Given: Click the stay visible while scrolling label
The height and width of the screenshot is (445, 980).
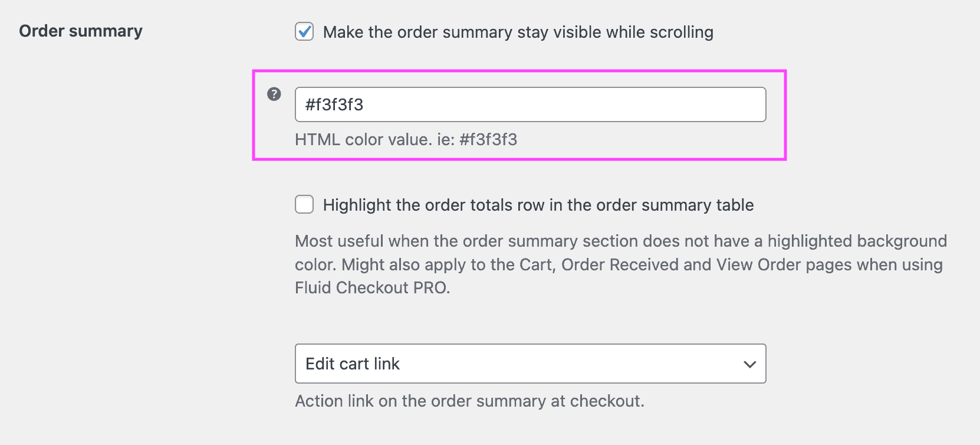Looking at the screenshot, I should (518, 32).
